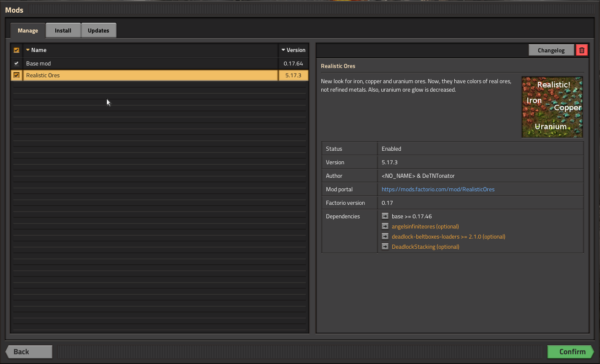Click the Author value <NO_NAME> & DeTNTonator

(x=418, y=176)
